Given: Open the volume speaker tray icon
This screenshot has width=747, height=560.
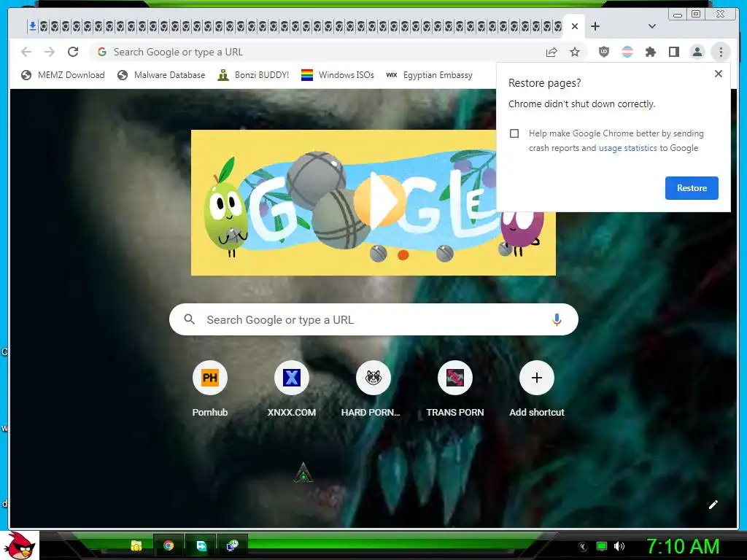Looking at the screenshot, I should coord(619,547).
